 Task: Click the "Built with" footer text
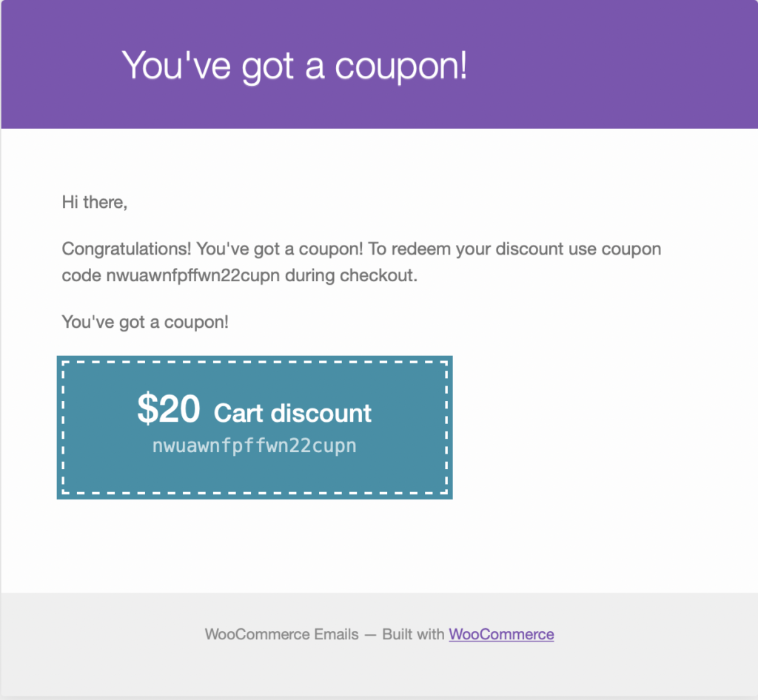tap(413, 634)
